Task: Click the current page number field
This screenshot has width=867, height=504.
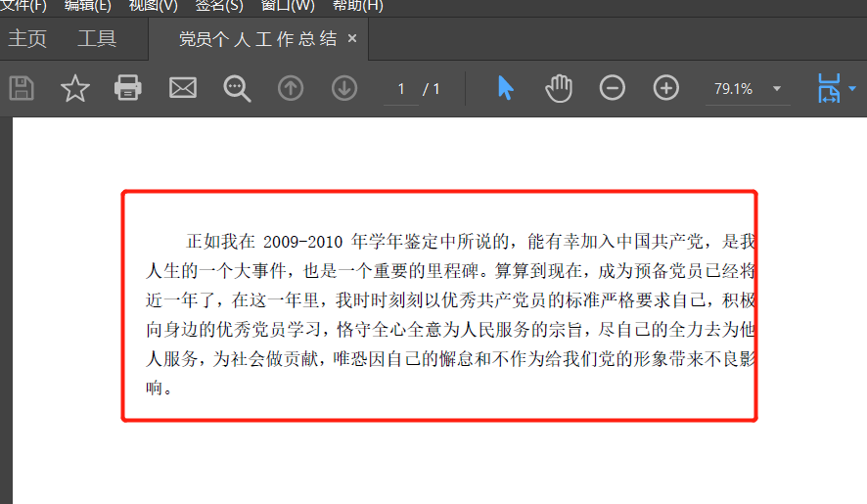Action: [x=401, y=89]
